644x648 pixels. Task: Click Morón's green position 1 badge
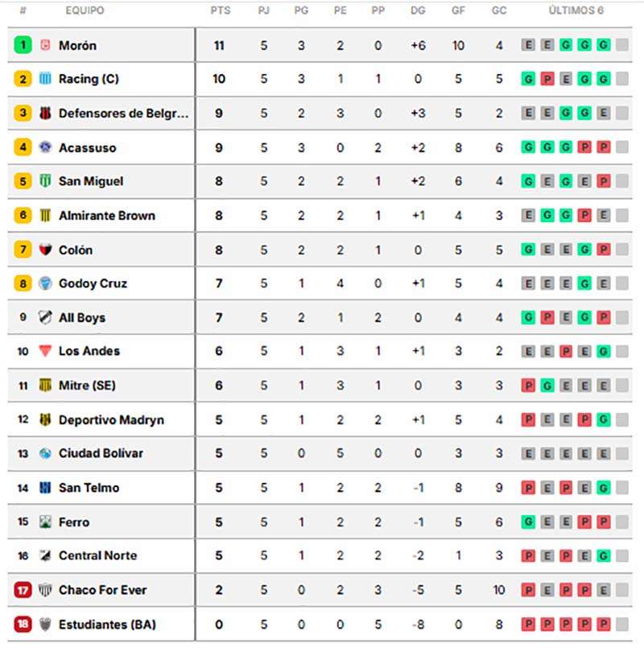pos(23,46)
